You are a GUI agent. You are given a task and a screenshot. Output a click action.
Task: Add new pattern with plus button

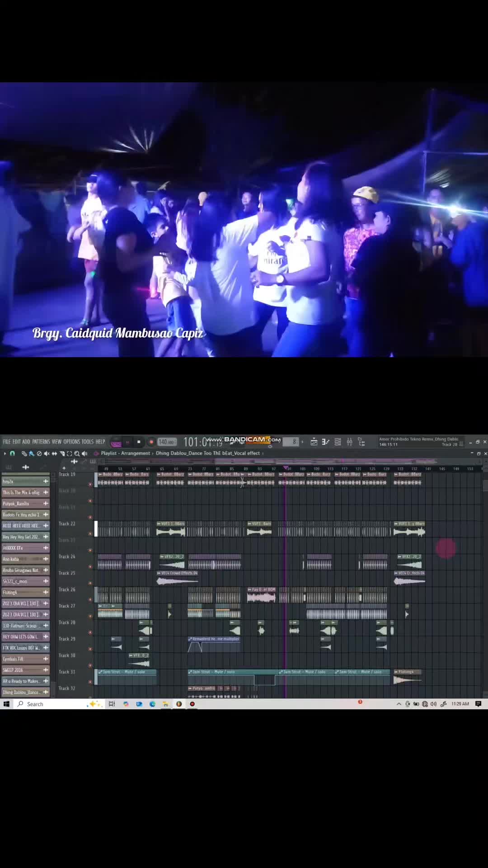pos(302,442)
